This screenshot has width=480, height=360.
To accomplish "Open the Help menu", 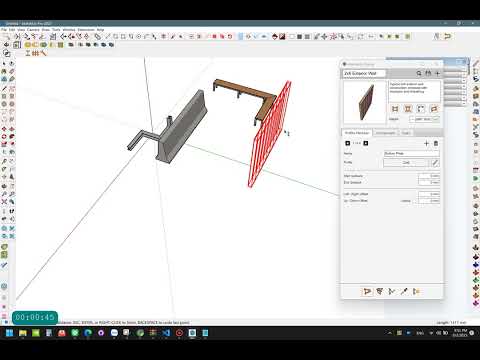I will click(x=100, y=30).
